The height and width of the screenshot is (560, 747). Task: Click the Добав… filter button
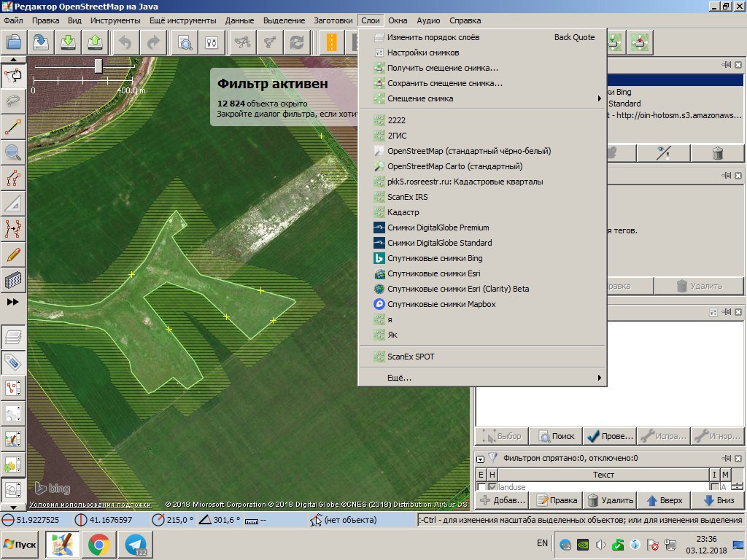click(x=502, y=500)
